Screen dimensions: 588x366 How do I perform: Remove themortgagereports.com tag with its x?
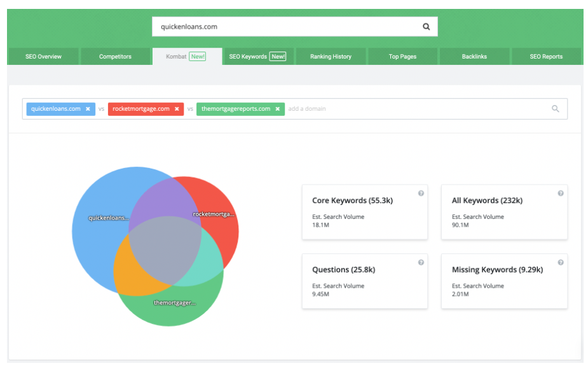tap(278, 109)
